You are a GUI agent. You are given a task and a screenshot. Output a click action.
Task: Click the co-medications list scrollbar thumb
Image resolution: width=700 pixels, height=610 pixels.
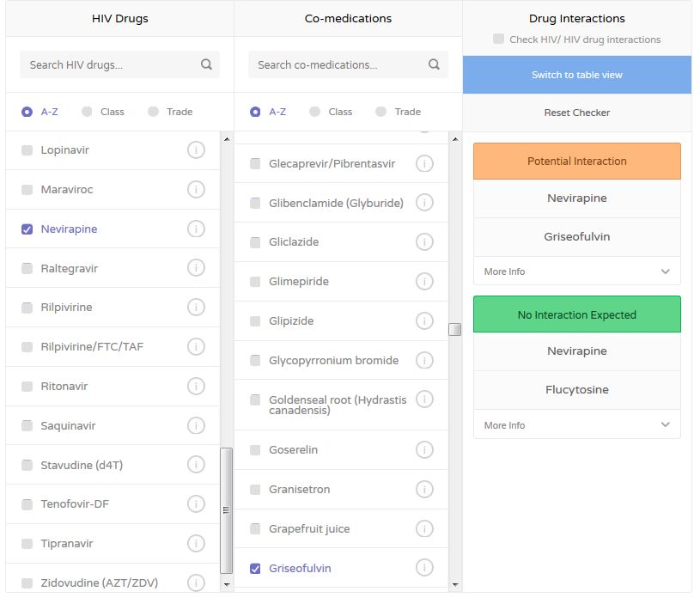pyautogui.click(x=455, y=330)
